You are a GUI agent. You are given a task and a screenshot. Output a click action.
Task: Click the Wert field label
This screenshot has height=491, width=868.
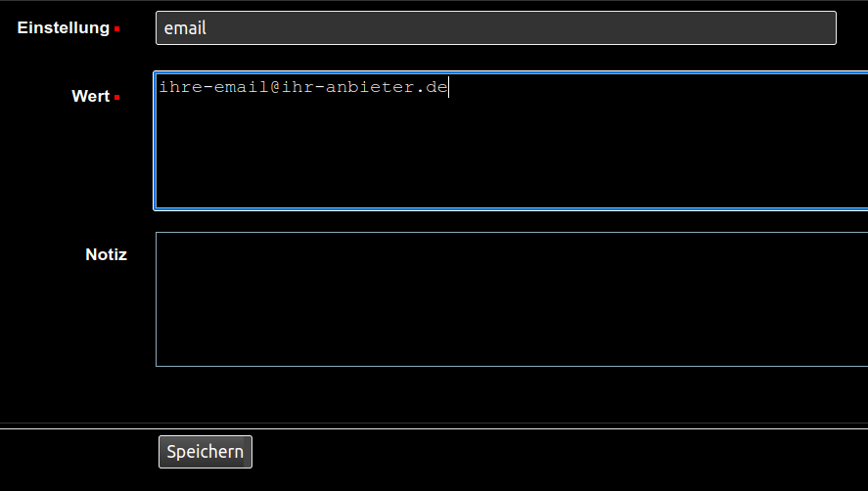pos(91,96)
